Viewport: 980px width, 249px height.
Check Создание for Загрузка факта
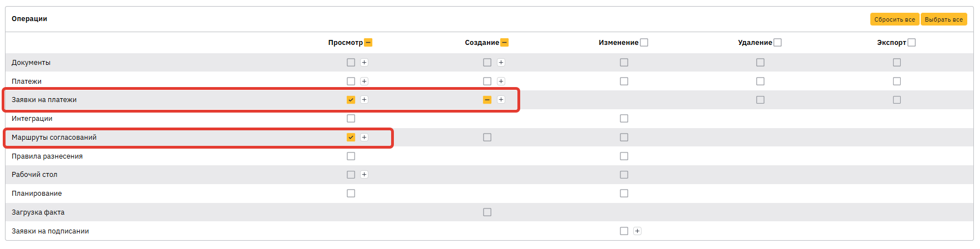tap(487, 212)
